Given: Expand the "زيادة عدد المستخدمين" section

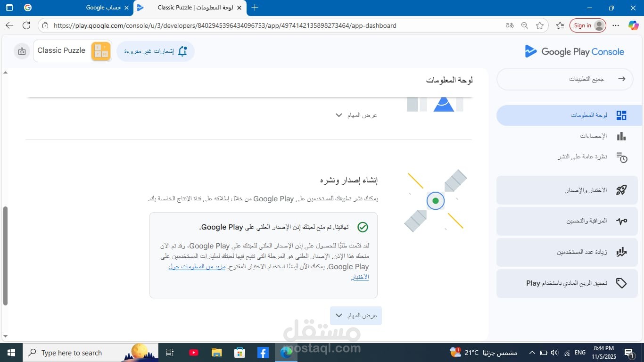Looking at the screenshot, I should tap(567, 252).
